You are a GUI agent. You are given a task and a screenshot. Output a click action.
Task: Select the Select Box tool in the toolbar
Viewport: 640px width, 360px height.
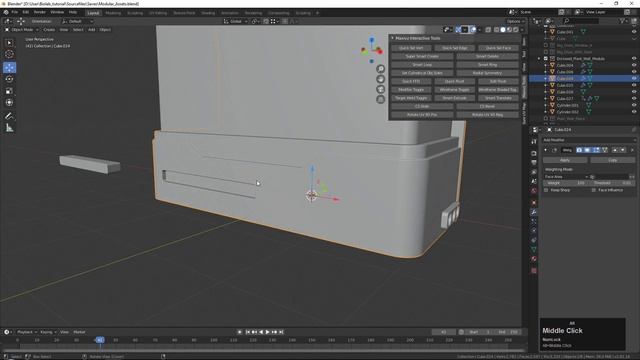(x=9, y=43)
